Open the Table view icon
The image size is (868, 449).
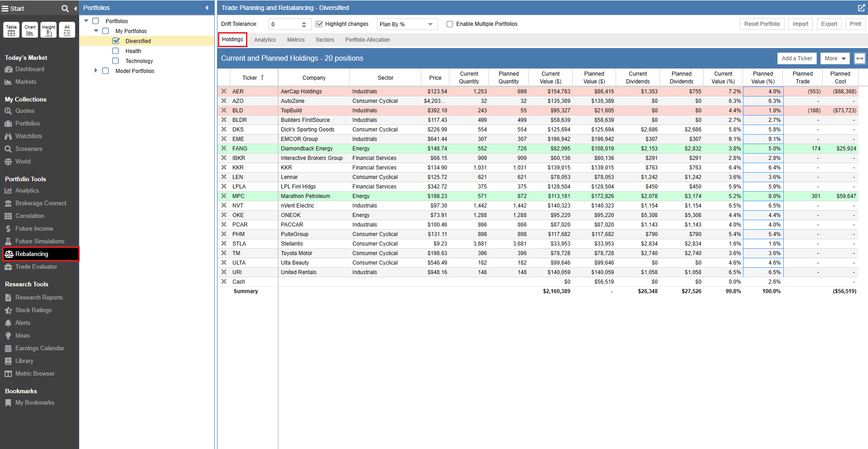point(11,30)
